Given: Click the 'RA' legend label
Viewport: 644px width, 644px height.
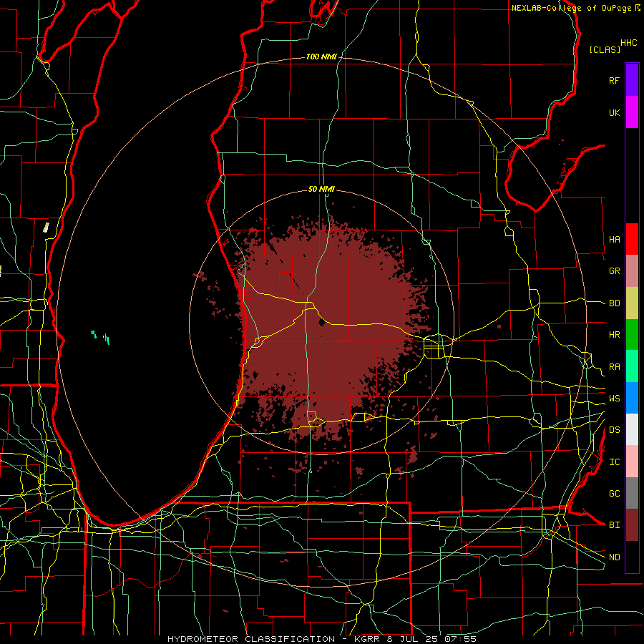Looking at the screenshot, I should point(614,367).
